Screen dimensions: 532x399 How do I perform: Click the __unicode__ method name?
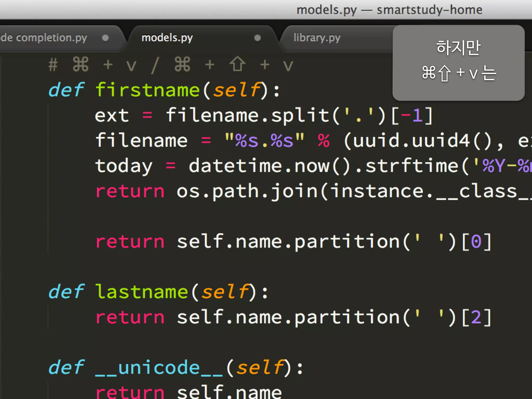pyautogui.click(x=159, y=368)
